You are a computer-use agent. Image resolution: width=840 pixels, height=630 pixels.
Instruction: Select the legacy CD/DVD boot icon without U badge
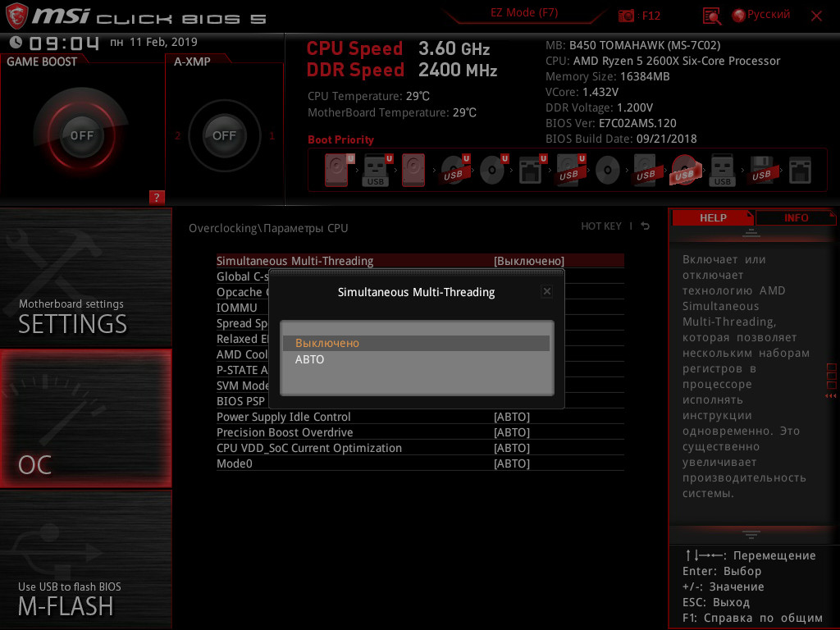click(x=608, y=171)
